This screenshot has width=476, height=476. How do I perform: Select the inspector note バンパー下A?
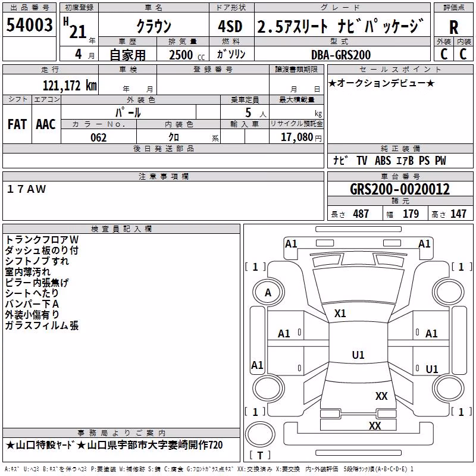click(32, 304)
